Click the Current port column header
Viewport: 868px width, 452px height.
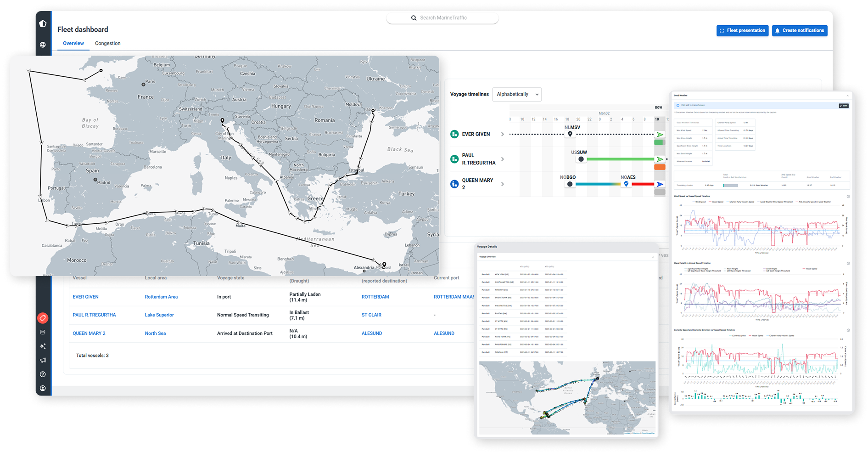pyautogui.click(x=447, y=278)
